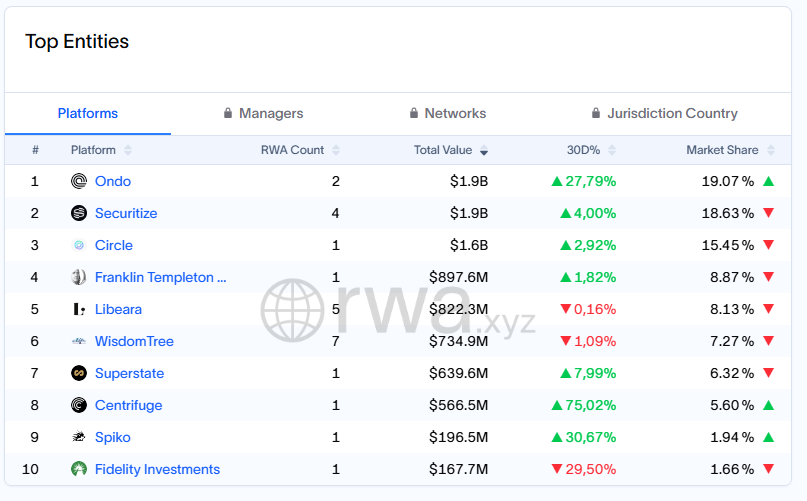Click the lock icon beside Managers
The image size is (807, 501).
[x=228, y=113]
